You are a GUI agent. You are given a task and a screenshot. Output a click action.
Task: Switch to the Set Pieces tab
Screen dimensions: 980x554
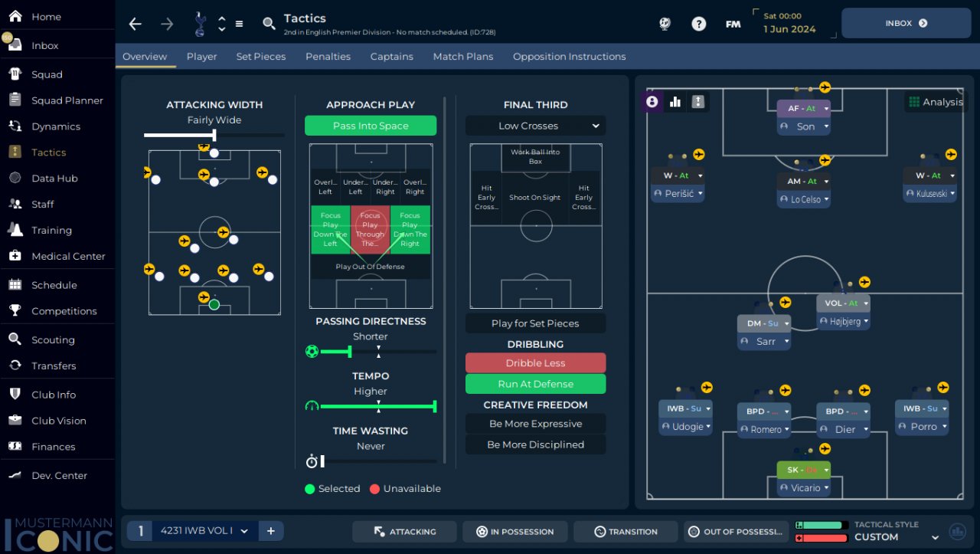pyautogui.click(x=261, y=57)
